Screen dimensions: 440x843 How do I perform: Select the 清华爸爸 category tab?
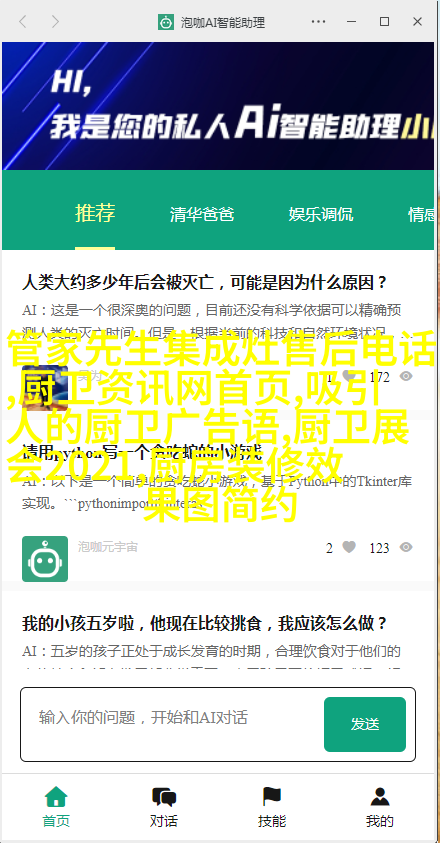pyautogui.click(x=202, y=214)
